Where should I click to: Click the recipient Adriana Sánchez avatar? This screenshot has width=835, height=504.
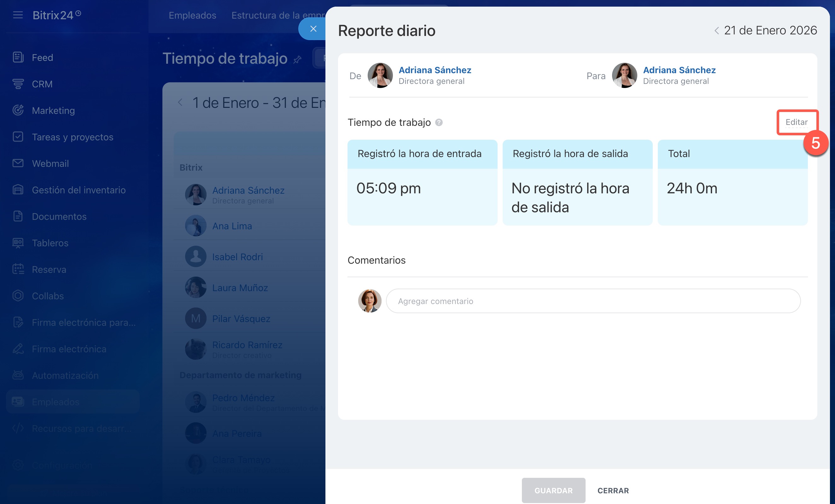click(x=624, y=75)
